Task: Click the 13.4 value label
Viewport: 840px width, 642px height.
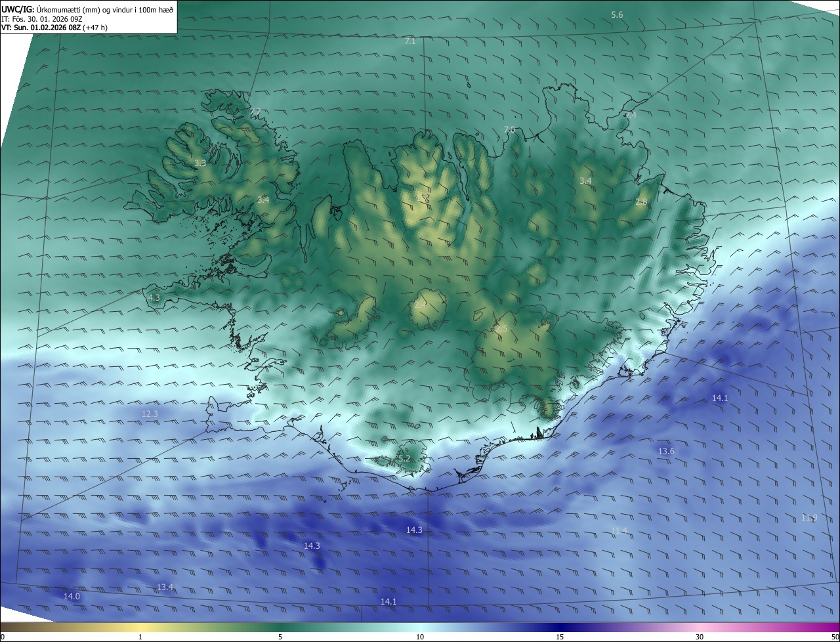Action: pyautogui.click(x=165, y=587)
